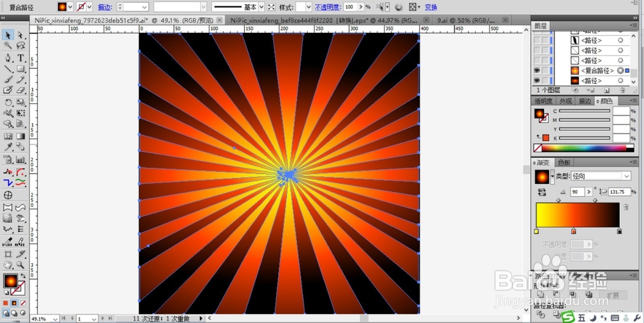The height and width of the screenshot is (323, 644).
Task: Set gradient mode button under fill box
Action: [x=14, y=303]
